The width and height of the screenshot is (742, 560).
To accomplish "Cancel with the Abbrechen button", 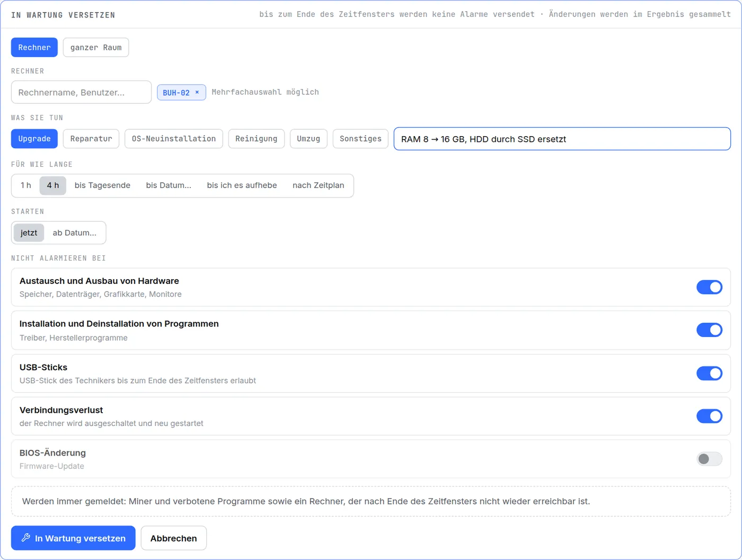I will pos(174,538).
